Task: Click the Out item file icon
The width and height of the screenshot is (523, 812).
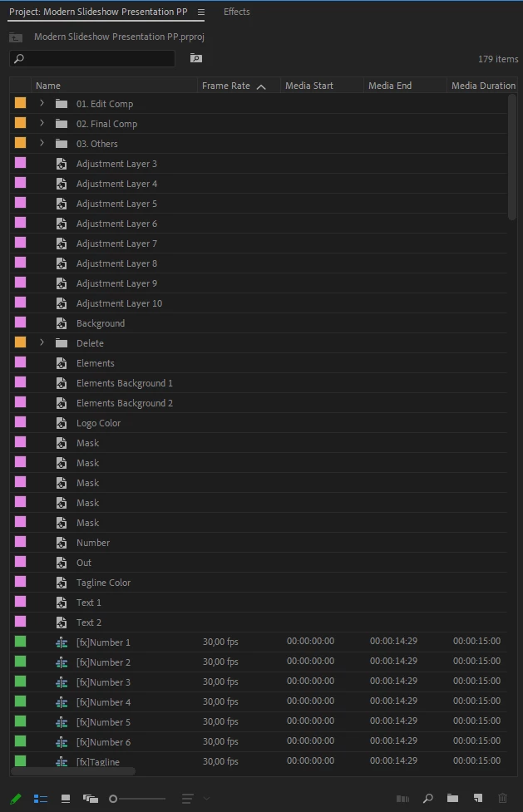Action: click(x=62, y=563)
